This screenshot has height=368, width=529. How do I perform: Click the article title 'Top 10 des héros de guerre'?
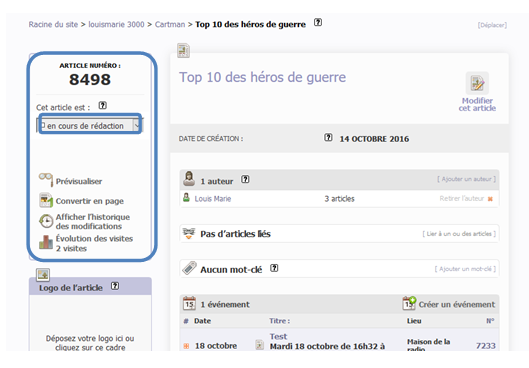[262, 77]
